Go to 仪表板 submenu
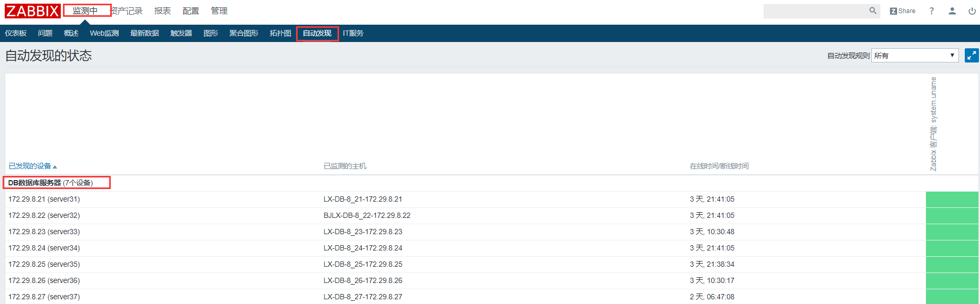The image size is (980, 304). click(x=16, y=33)
